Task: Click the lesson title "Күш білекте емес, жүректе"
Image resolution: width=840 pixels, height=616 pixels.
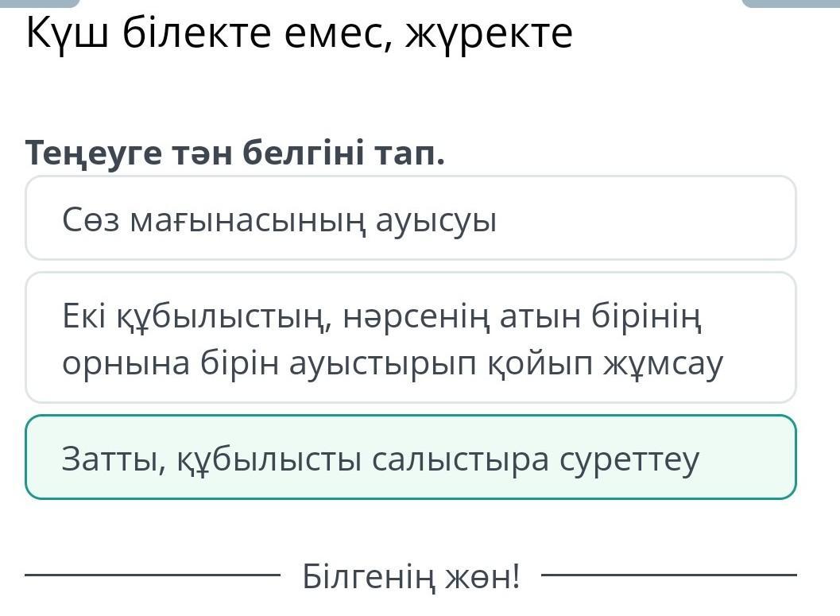Action: [x=299, y=33]
